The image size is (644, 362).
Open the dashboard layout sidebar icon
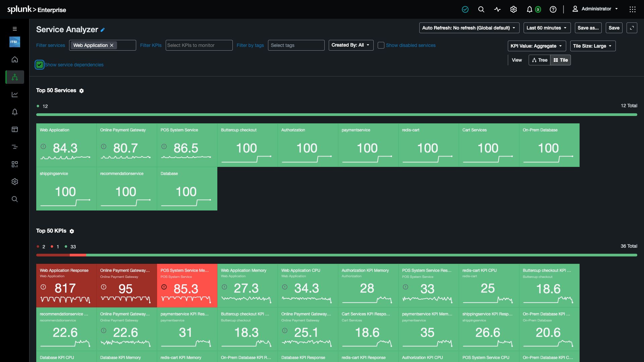point(15,129)
